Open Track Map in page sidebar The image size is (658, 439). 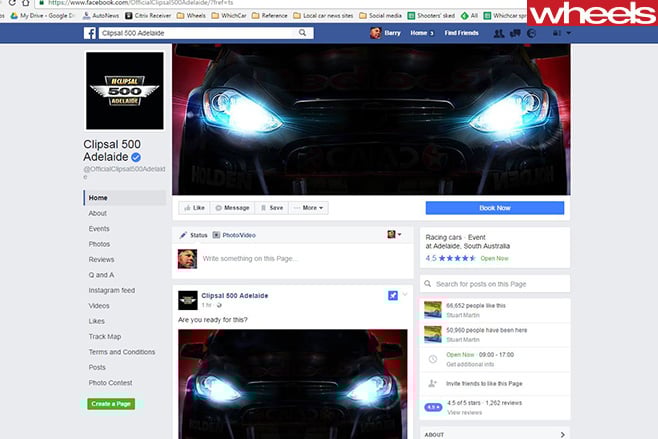pos(104,337)
